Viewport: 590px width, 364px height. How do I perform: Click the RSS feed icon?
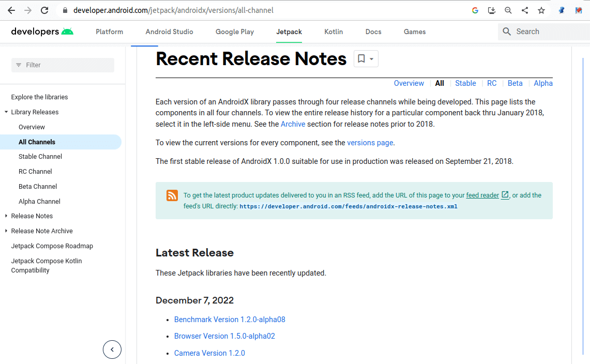(x=172, y=195)
